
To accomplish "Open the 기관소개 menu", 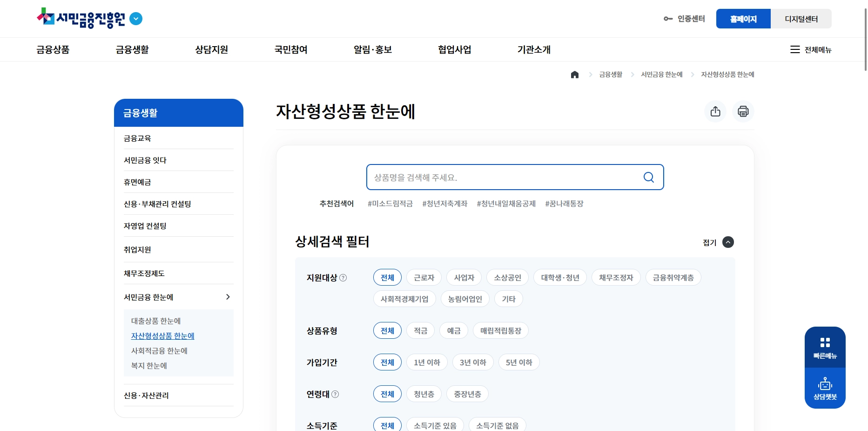I will pos(534,49).
